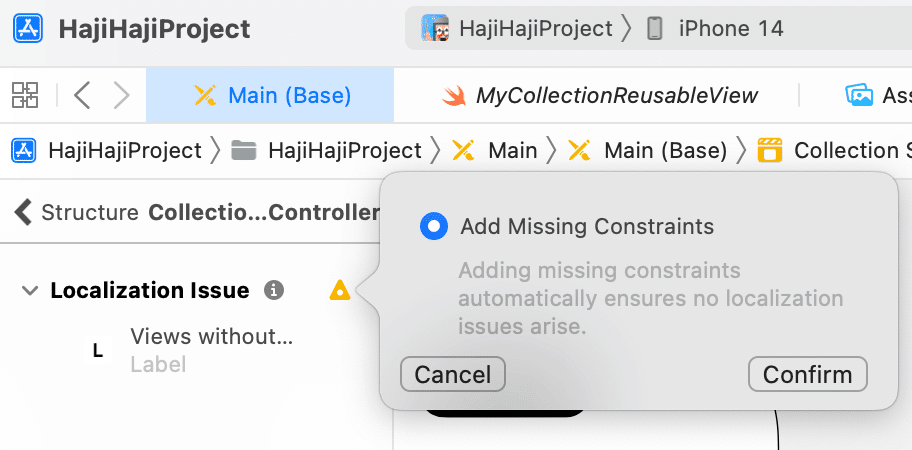Click the Xcode app icon beside the project title
This screenshot has width=912, height=450.
coord(28,28)
